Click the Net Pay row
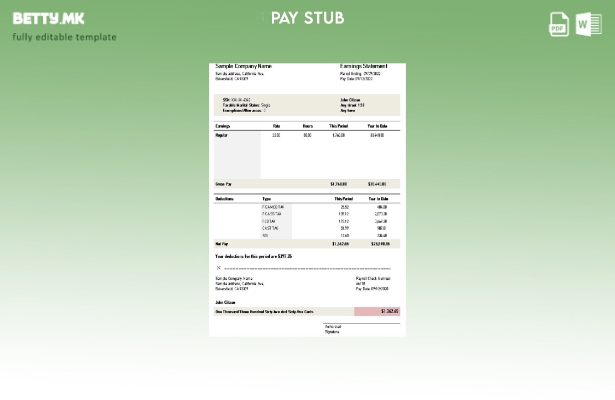 click(x=308, y=243)
